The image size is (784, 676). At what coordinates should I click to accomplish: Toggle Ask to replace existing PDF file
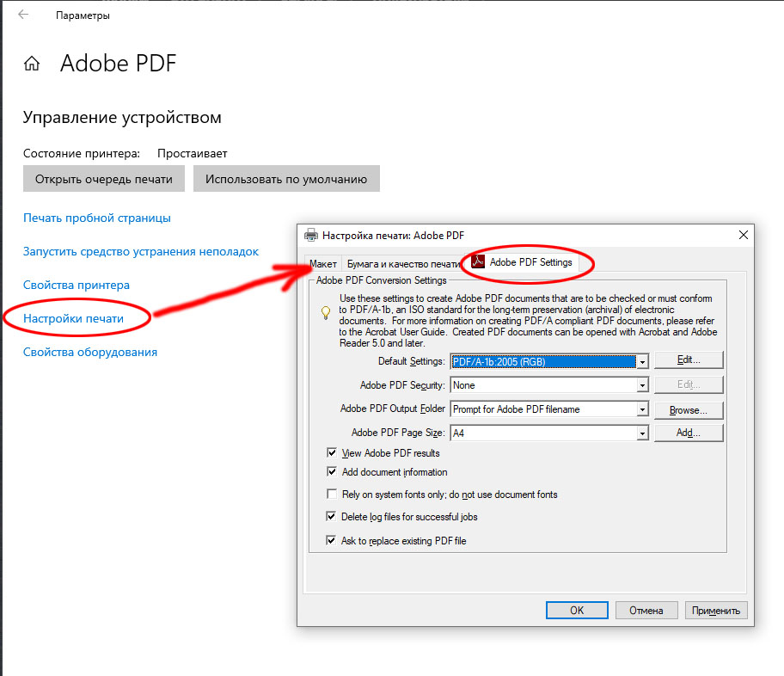(331, 540)
